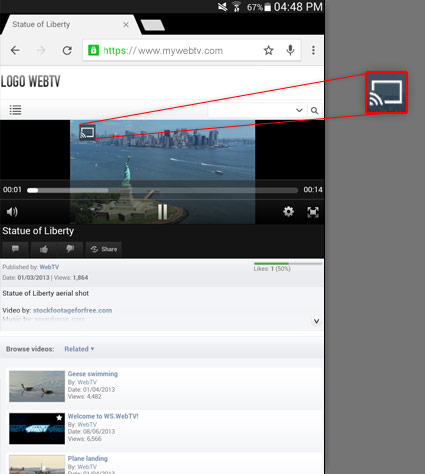Open the site hamburger list menu

tap(15, 110)
